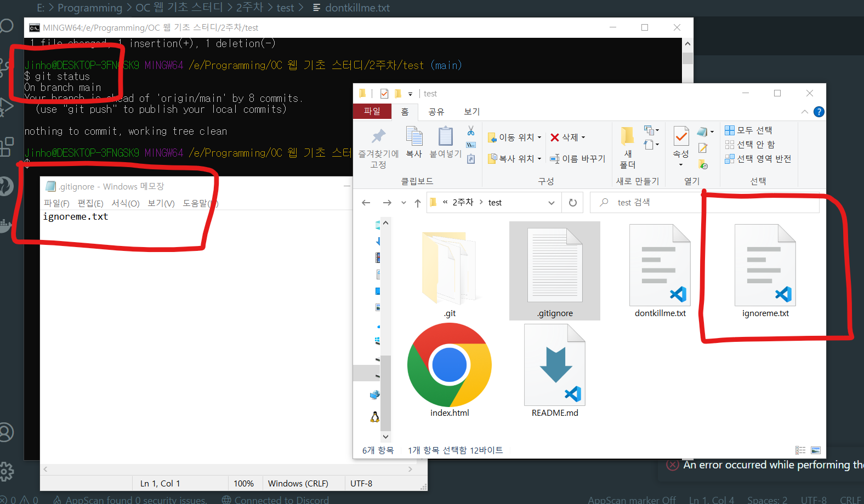Viewport: 864px width, 504px height.
Task: Expand the address bar history dropdown
Action: coord(552,203)
